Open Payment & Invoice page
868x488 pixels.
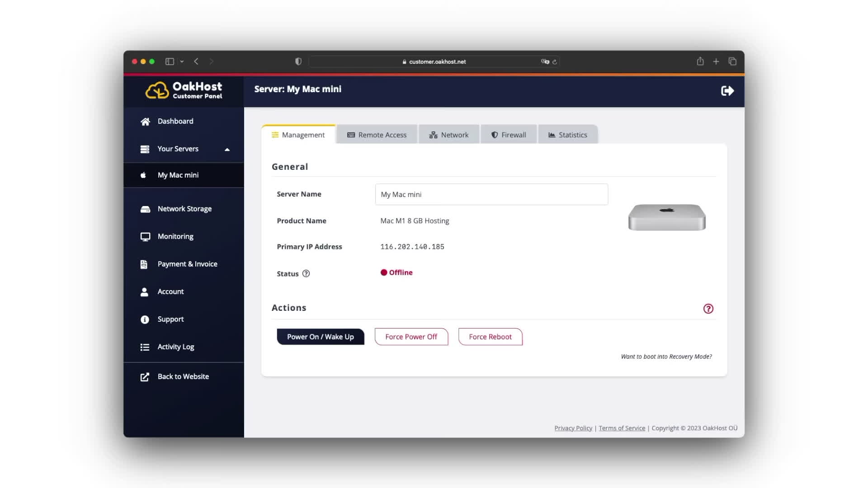tap(187, 264)
